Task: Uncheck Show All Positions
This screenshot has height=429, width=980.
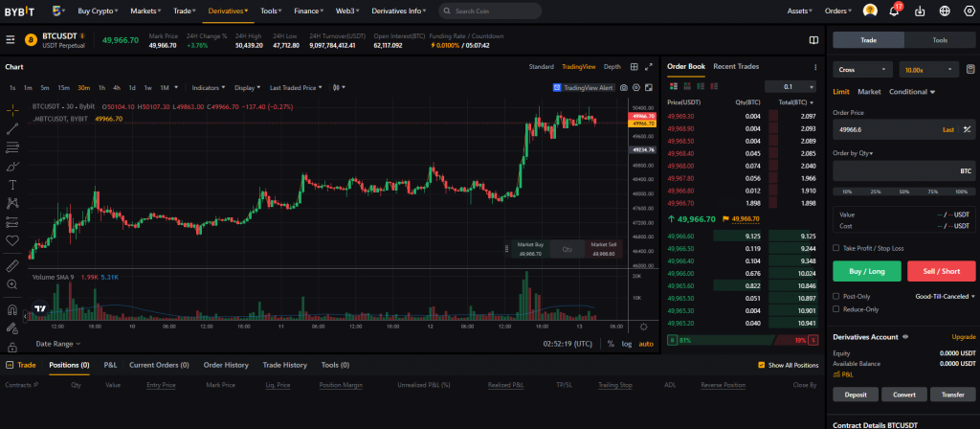Action: pyautogui.click(x=761, y=365)
